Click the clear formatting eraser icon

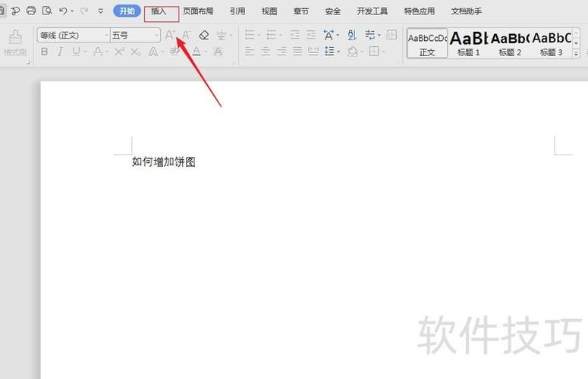pos(203,35)
